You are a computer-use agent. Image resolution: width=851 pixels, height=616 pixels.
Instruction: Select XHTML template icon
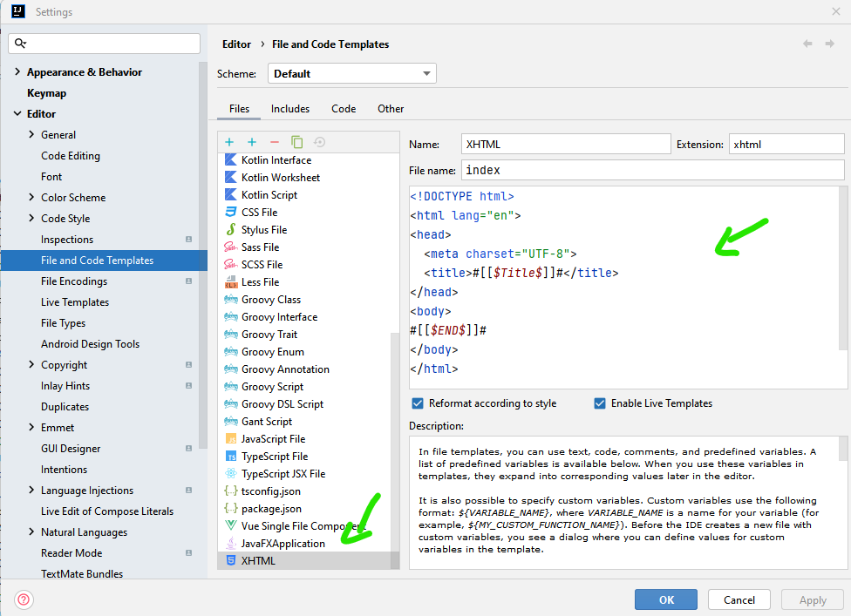point(231,561)
